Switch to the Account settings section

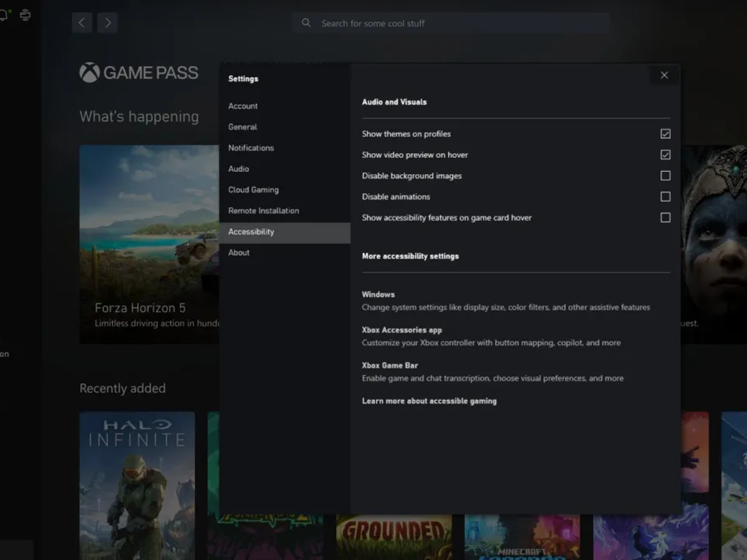pos(242,106)
